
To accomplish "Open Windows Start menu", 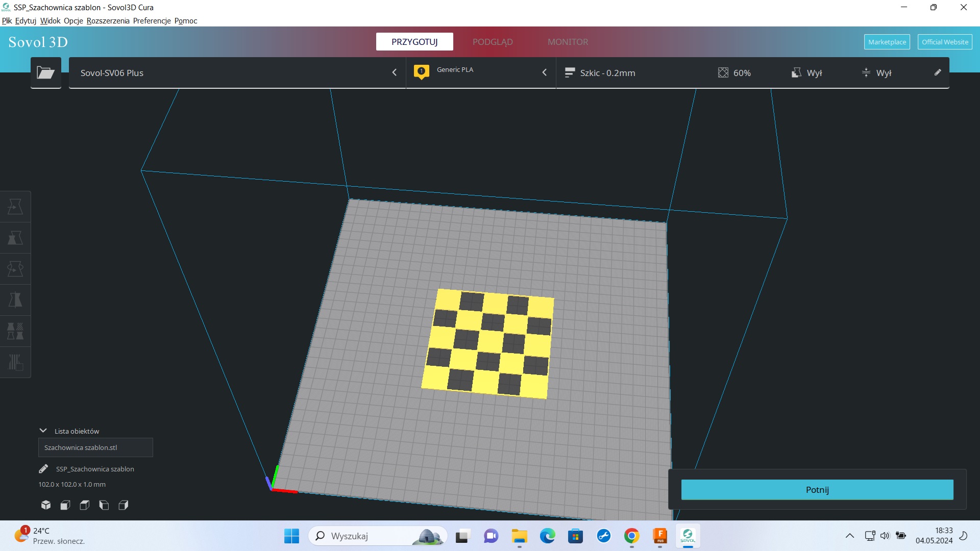I will click(291, 536).
